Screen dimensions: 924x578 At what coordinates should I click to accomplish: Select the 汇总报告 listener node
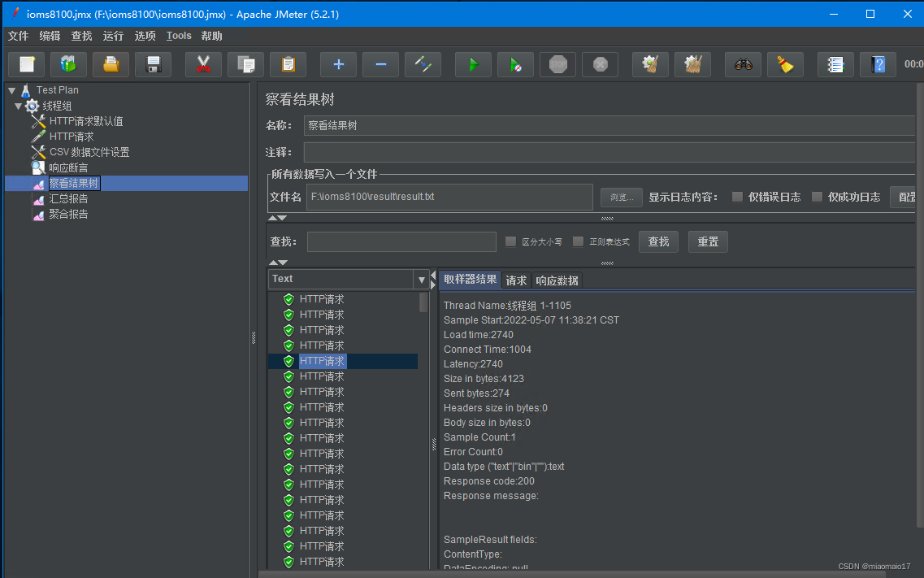[x=68, y=198]
